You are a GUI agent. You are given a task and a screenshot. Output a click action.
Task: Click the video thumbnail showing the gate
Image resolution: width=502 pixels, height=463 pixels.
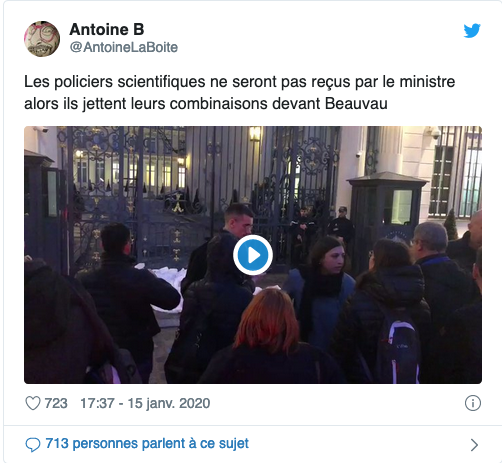tap(253, 255)
